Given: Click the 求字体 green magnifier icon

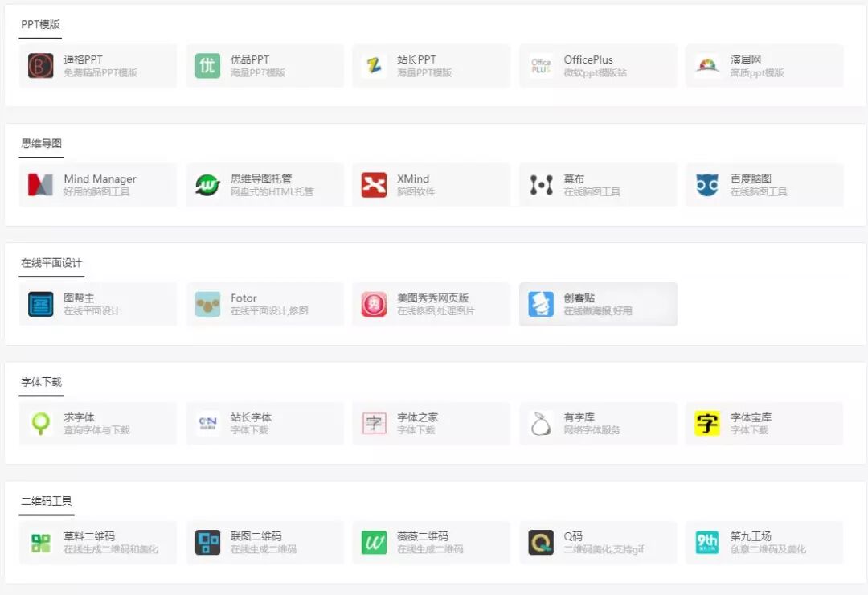Looking at the screenshot, I should (x=41, y=423).
